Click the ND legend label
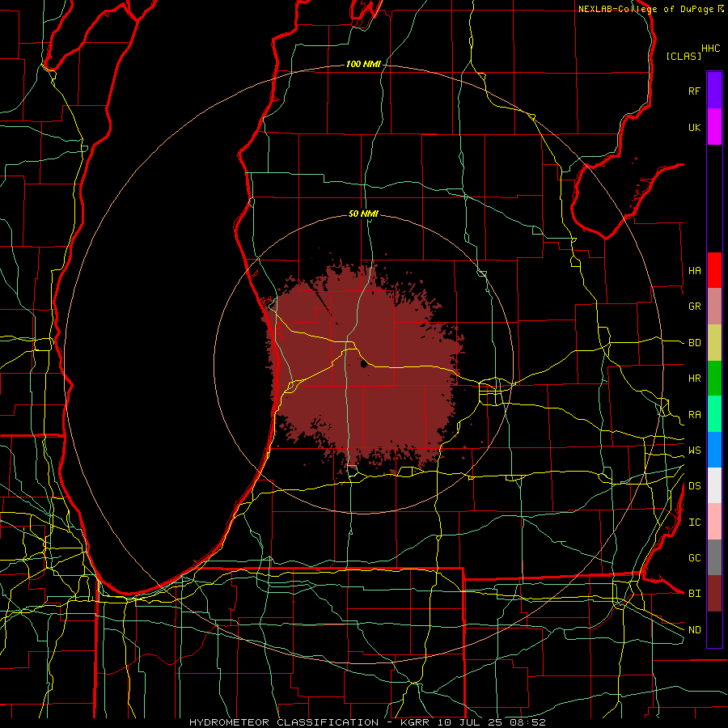The image size is (728, 728). pyautogui.click(x=694, y=630)
